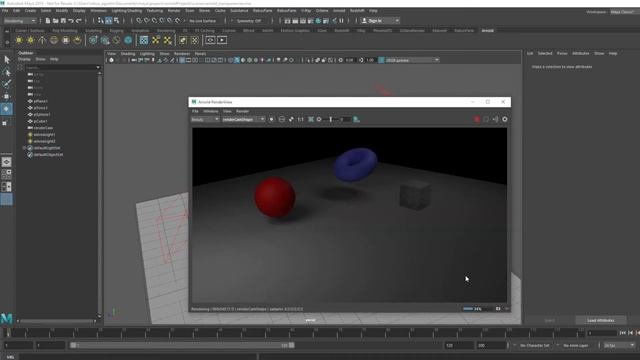The height and width of the screenshot is (360, 640).
Task: Click the Load Attributes button
Action: 600,320
